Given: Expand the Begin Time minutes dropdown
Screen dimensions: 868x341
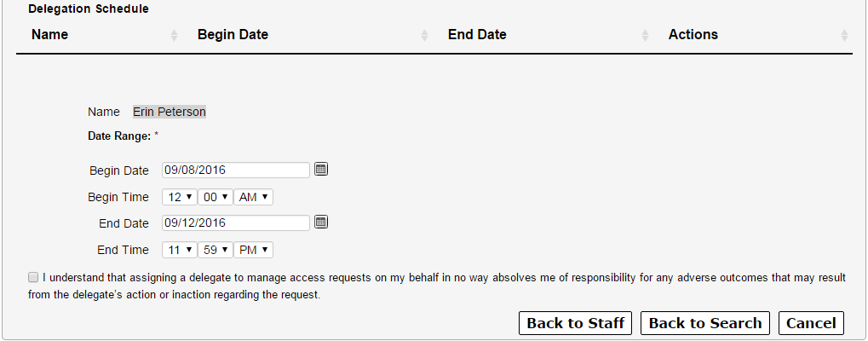Looking at the screenshot, I should (216, 197).
